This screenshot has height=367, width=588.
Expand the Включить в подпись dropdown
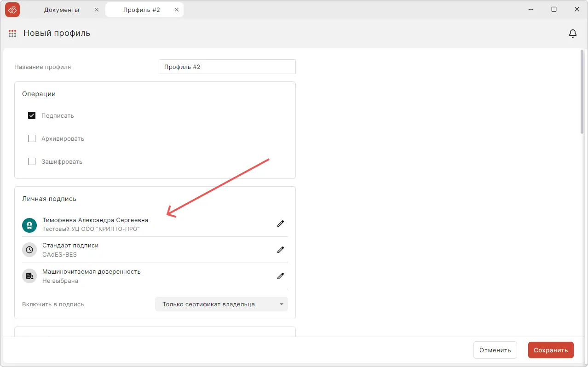[x=221, y=304]
